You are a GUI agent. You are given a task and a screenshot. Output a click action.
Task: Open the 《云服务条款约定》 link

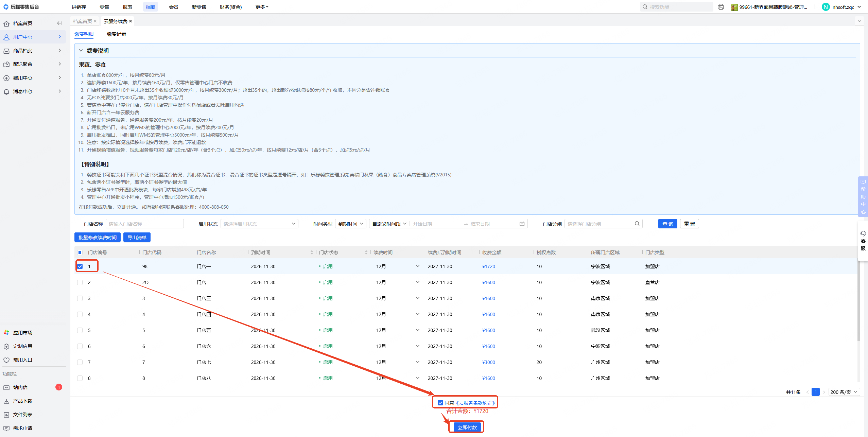pyautogui.click(x=475, y=403)
